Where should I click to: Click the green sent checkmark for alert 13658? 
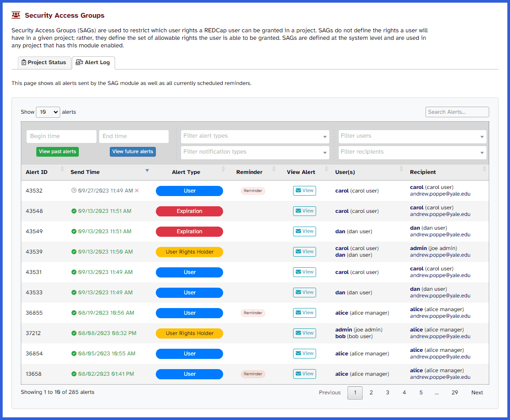pyautogui.click(x=74, y=374)
